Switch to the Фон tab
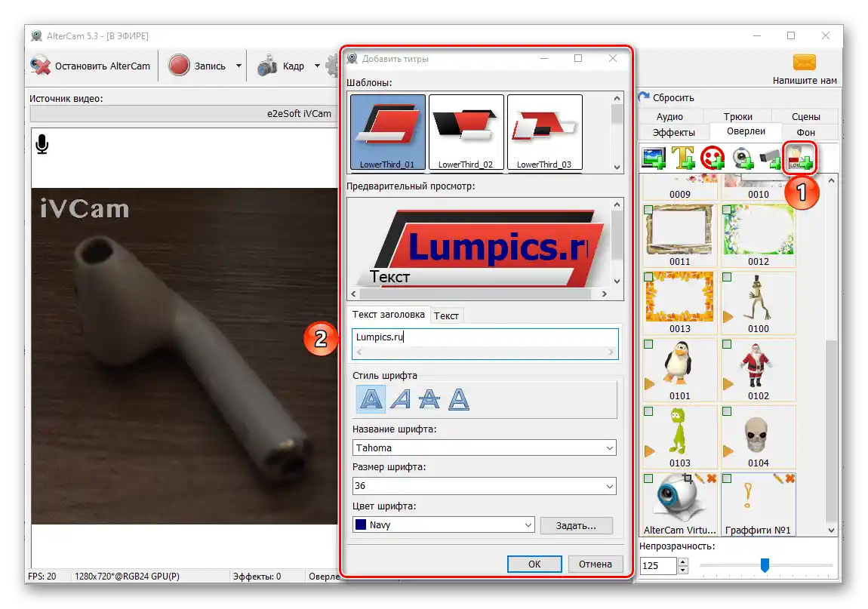The height and width of the screenshot is (609, 868). tap(805, 132)
